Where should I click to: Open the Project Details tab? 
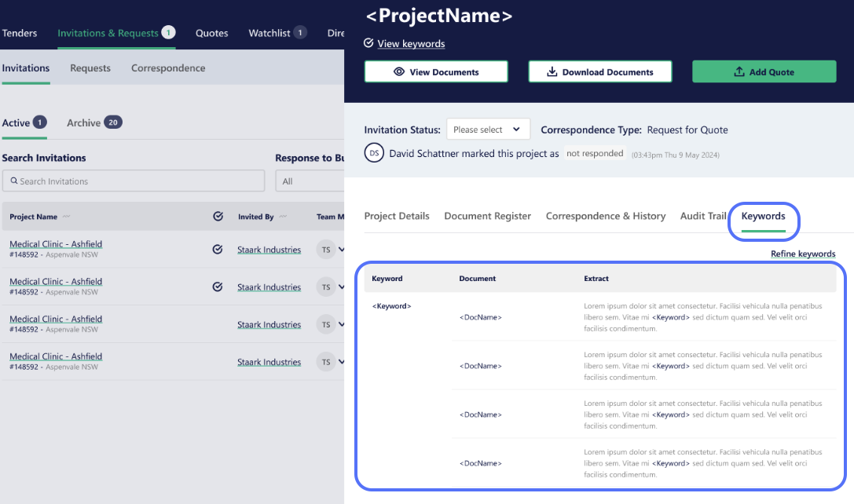[397, 216]
